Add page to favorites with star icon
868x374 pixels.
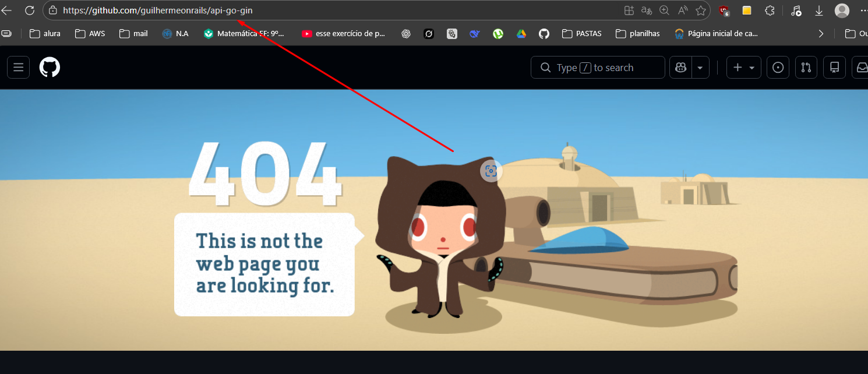pyautogui.click(x=700, y=10)
